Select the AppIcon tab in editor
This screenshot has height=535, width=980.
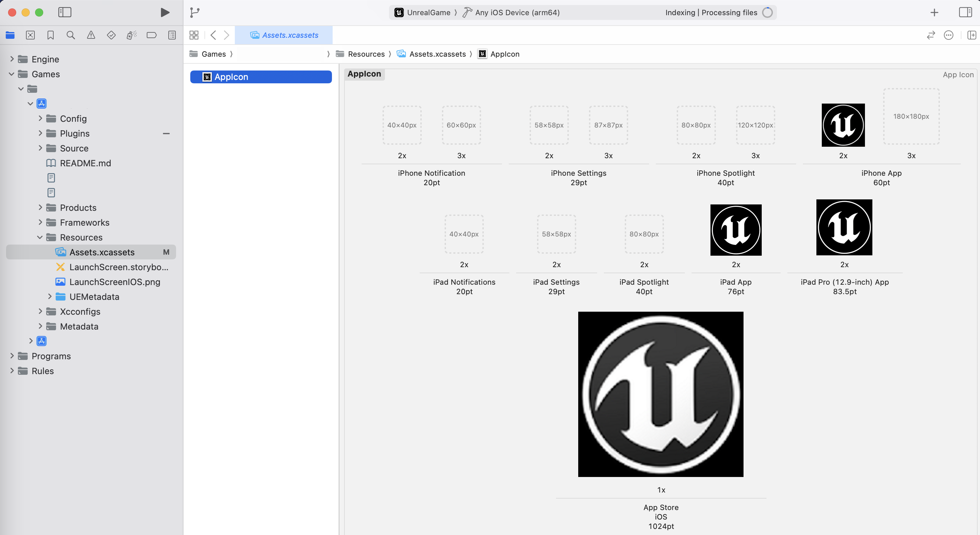[364, 74]
